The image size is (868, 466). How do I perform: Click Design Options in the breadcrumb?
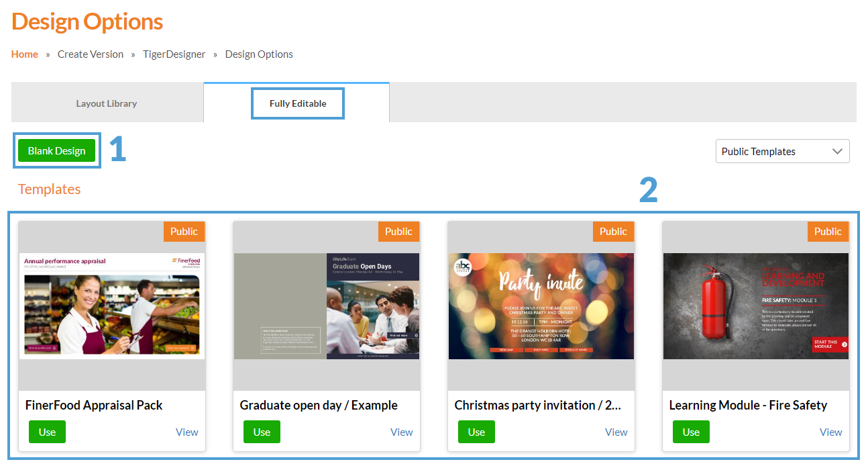tap(259, 54)
